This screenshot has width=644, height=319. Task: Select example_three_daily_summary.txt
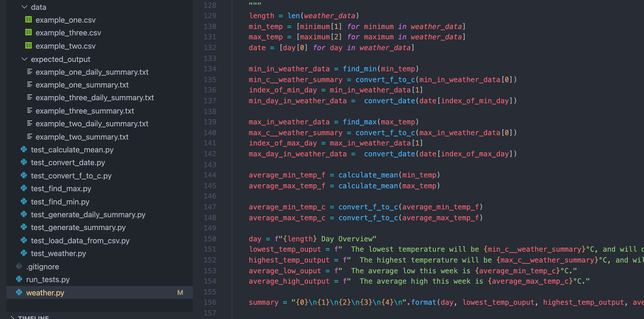[95, 98]
